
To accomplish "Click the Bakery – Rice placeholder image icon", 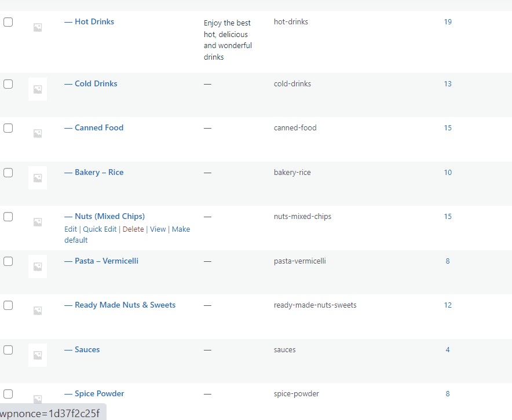I will (x=38, y=178).
